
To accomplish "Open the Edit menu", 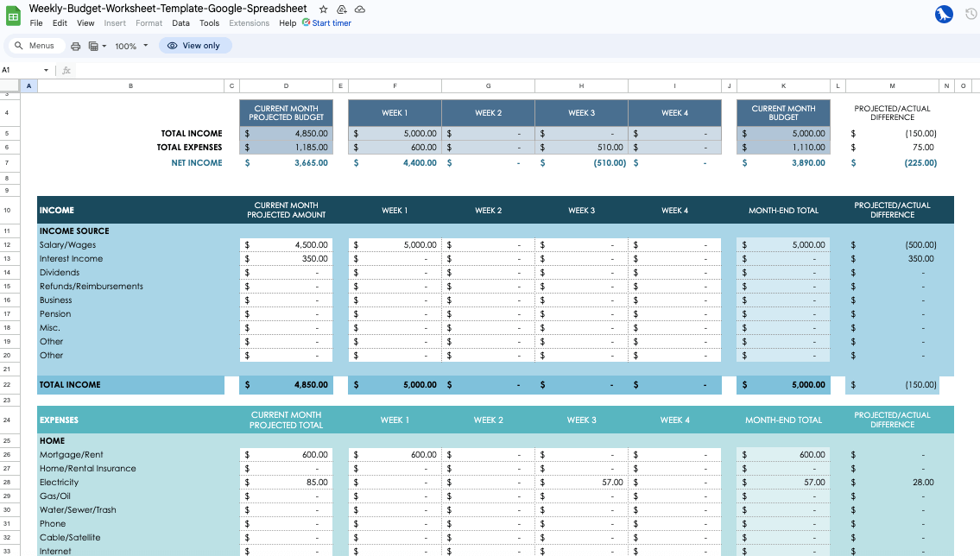I will pos(60,23).
